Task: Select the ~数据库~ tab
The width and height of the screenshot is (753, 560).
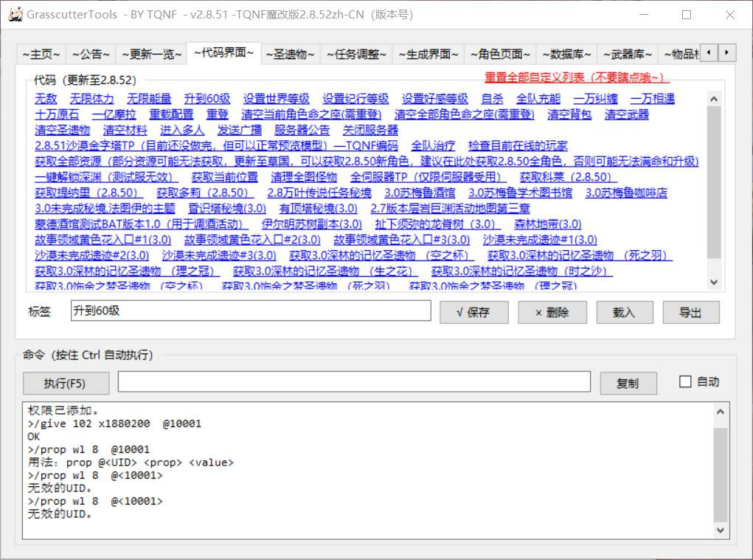Action: [566, 55]
